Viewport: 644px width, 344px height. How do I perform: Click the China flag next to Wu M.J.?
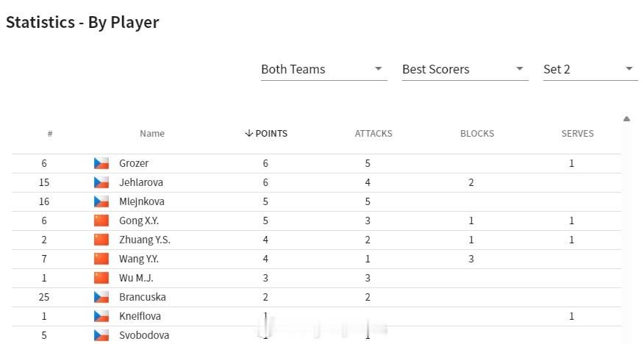tap(101, 278)
